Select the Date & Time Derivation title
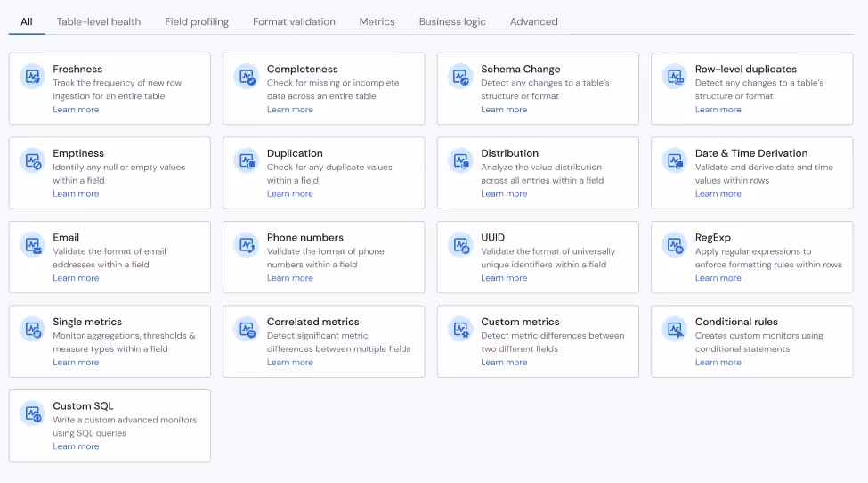Viewport: 868px width, 483px height. (751, 153)
